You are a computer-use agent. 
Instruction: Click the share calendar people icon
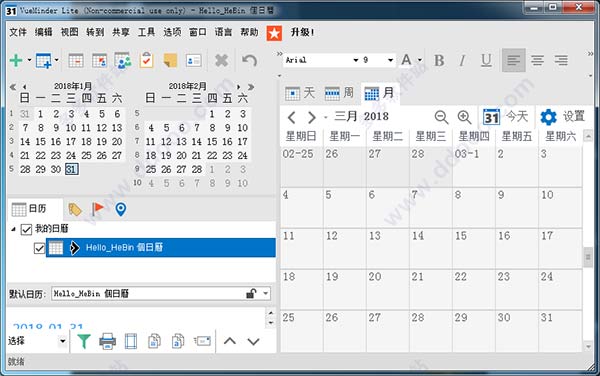(123, 60)
